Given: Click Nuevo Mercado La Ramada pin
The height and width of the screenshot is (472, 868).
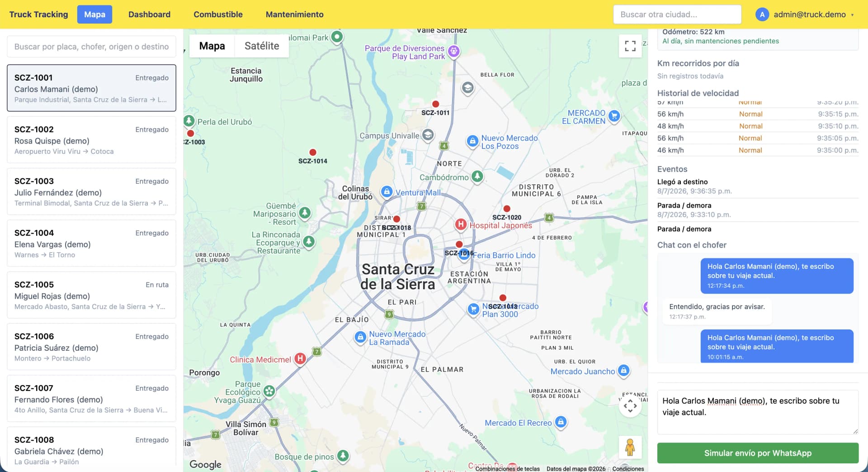Looking at the screenshot, I should (x=360, y=338).
